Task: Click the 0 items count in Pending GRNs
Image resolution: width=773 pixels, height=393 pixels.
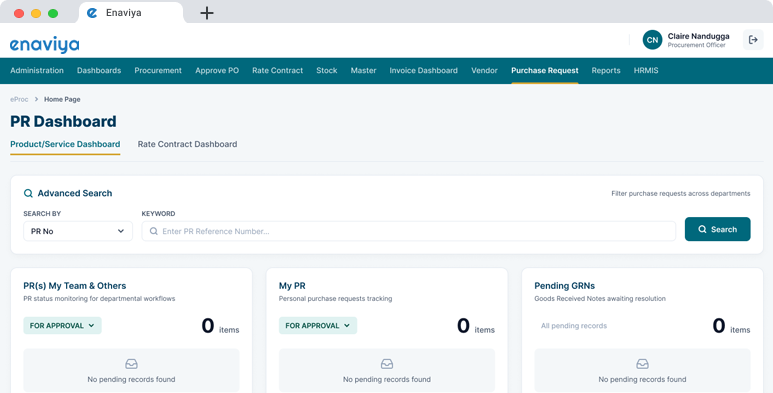Action: 731,326
